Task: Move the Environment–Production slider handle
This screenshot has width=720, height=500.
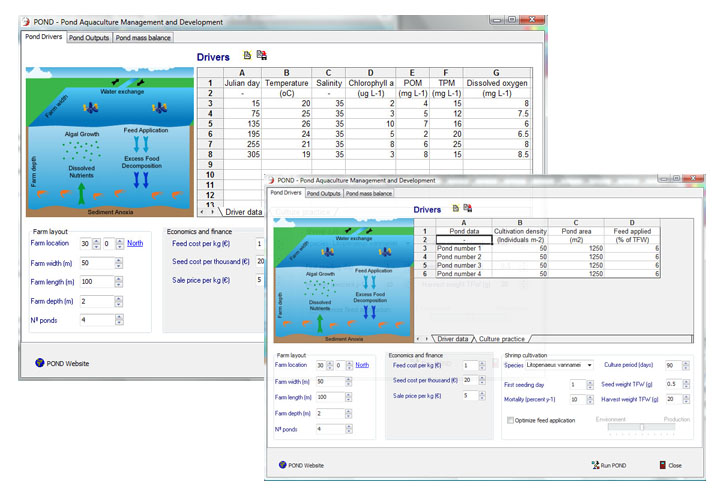Action: (642, 427)
